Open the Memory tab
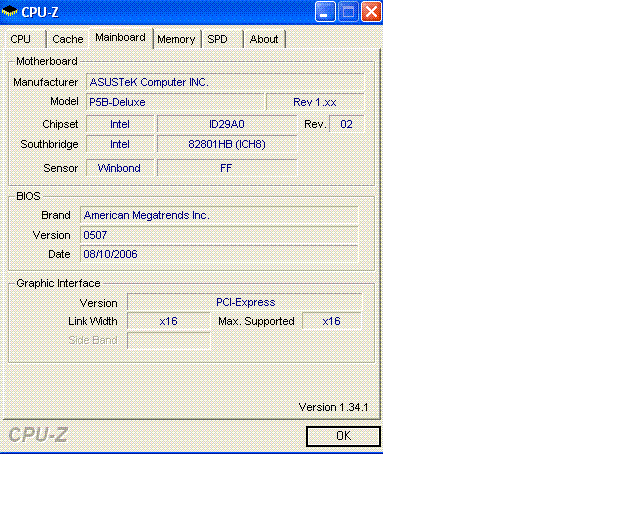The height and width of the screenshot is (512, 640). pos(176,39)
